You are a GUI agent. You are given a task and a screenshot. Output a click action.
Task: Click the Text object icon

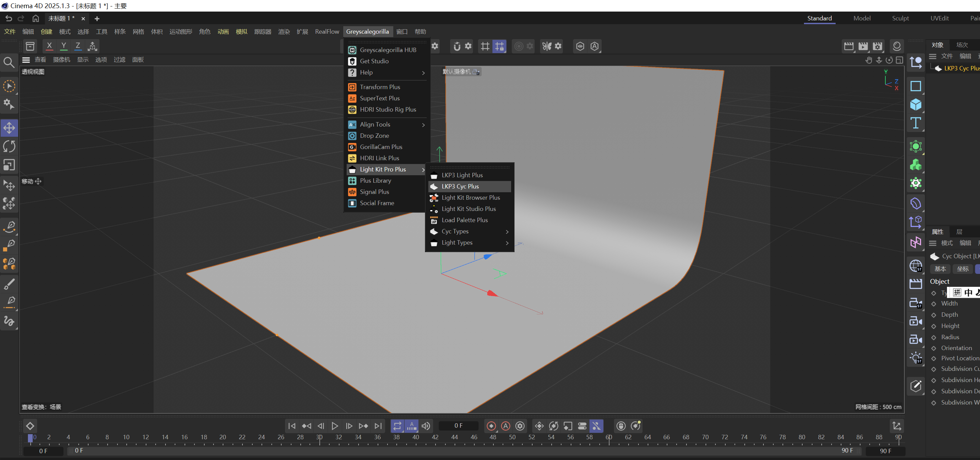pyautogui.click(x=916, y=123)
